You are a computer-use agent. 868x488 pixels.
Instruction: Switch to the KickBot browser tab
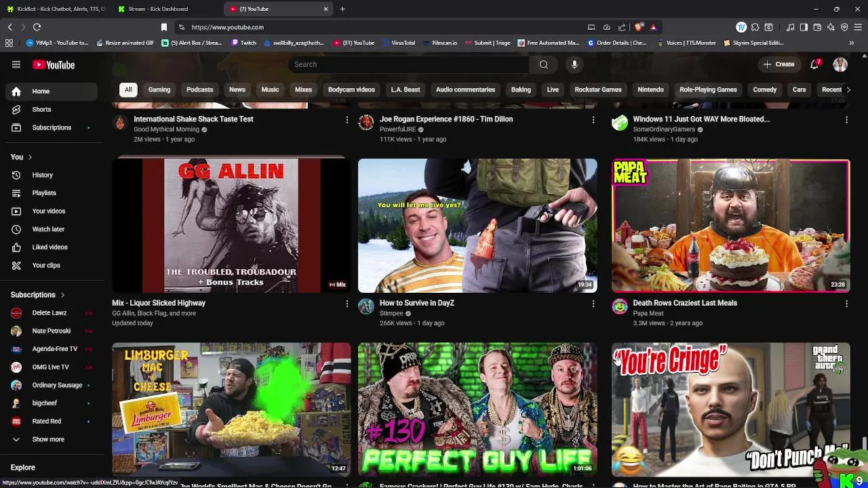56,9
